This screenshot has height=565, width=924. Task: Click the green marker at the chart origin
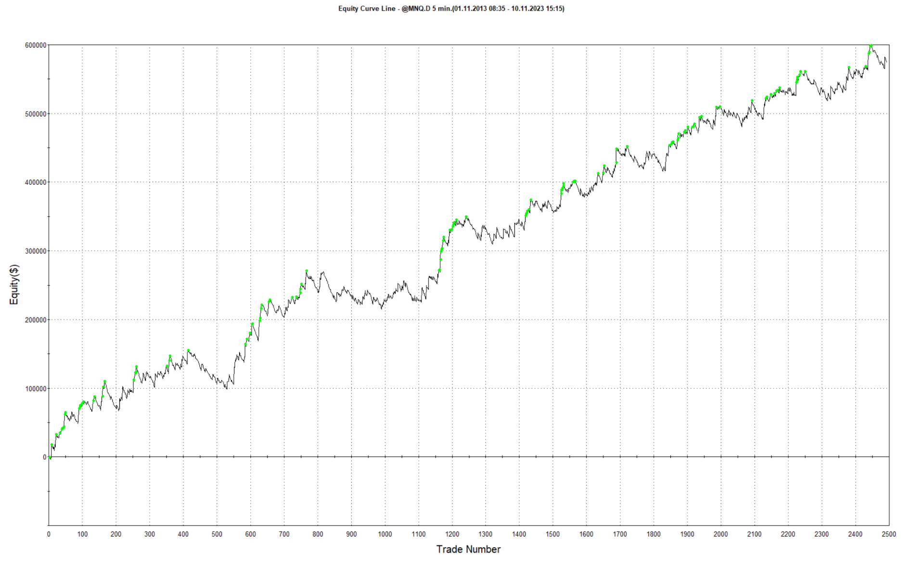[50, 457]
